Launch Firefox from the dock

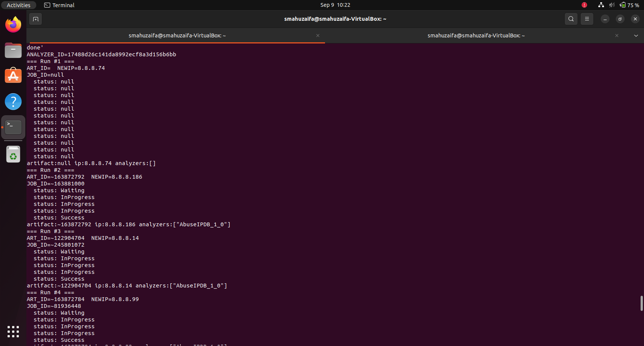pos(13,25)
